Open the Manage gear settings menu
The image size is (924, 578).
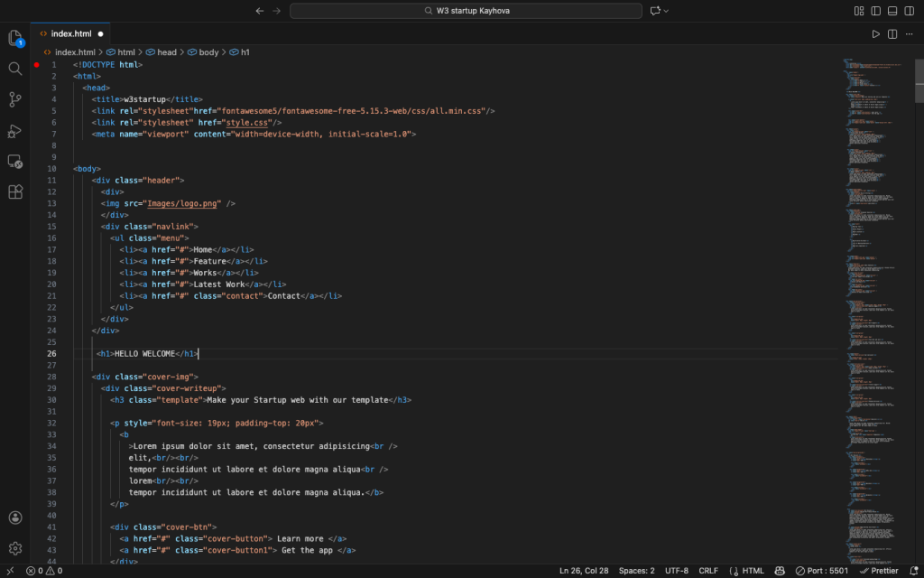pyautogui.click(x=14, y=548)
